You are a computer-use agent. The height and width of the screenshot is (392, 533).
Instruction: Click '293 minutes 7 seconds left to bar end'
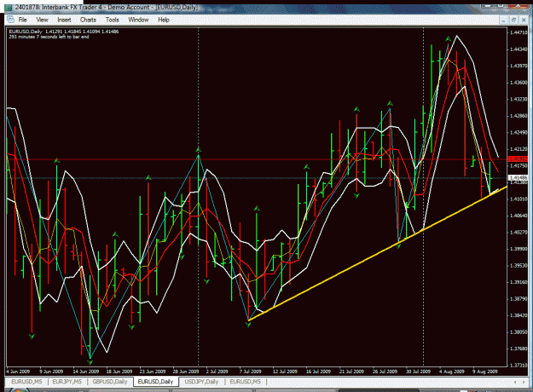pyautogui.click(x=49, y=37)
